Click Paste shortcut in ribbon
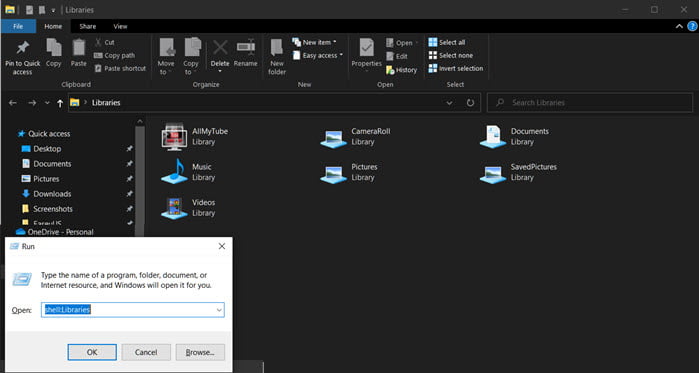Viewport: 699px width, 373px height. pyautogui.click(x=120, y=68)
